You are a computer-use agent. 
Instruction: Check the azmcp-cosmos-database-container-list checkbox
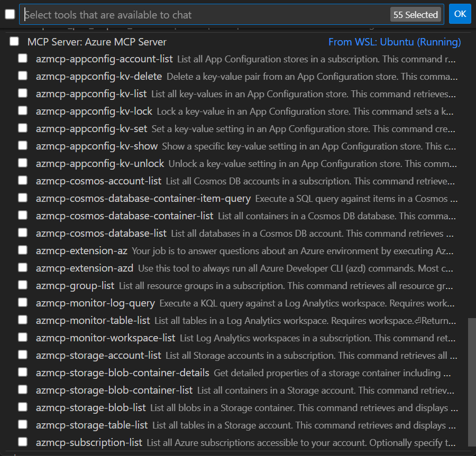pos(23,215)
